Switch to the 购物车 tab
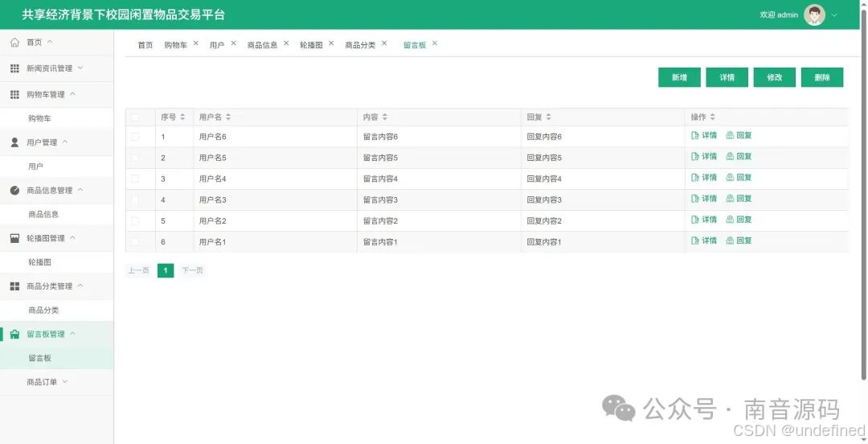868x444 pixels. pyautogui.click(x=175, y=45)
